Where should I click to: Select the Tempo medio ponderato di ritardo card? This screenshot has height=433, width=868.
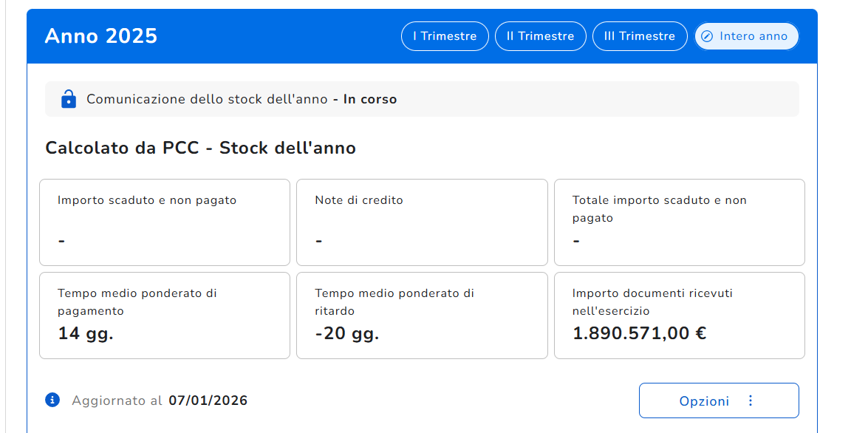click(x=422, y=315)
